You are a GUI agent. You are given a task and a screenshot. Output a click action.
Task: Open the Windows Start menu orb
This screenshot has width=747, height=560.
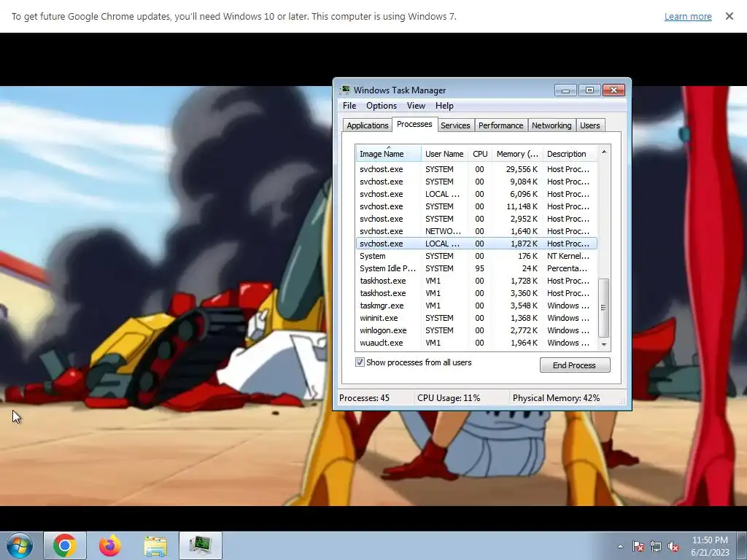point(19,545)
